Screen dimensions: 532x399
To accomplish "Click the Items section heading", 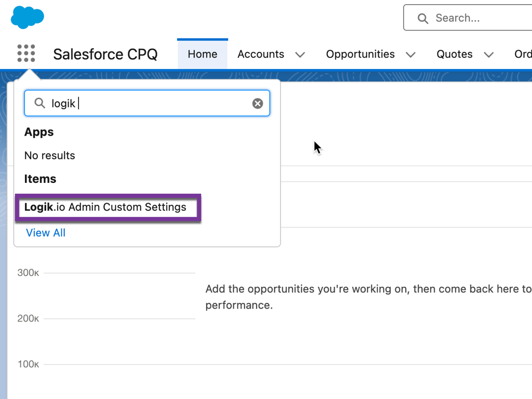I will point(40,179).
